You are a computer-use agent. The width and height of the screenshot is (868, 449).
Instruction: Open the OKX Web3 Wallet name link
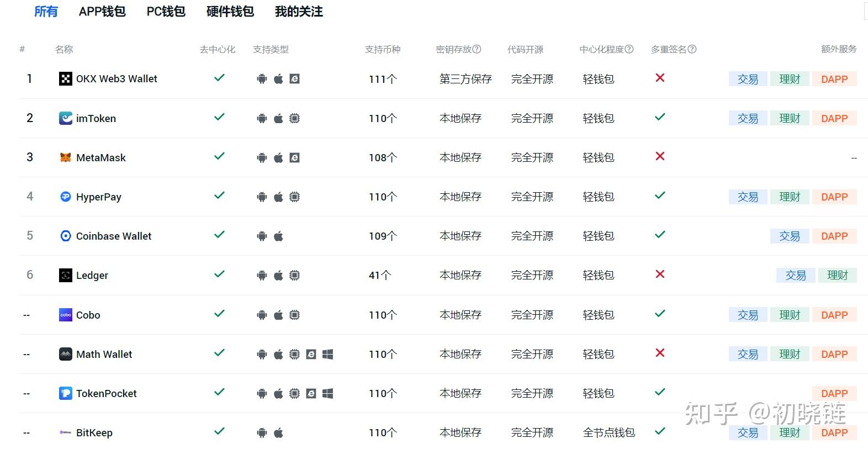(x=117, y=79)
